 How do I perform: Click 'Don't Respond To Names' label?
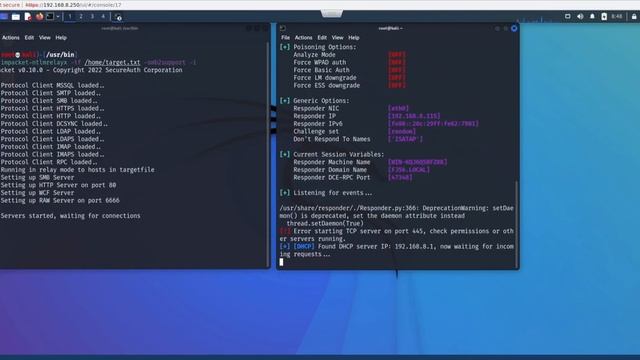[x=332, y=139]
